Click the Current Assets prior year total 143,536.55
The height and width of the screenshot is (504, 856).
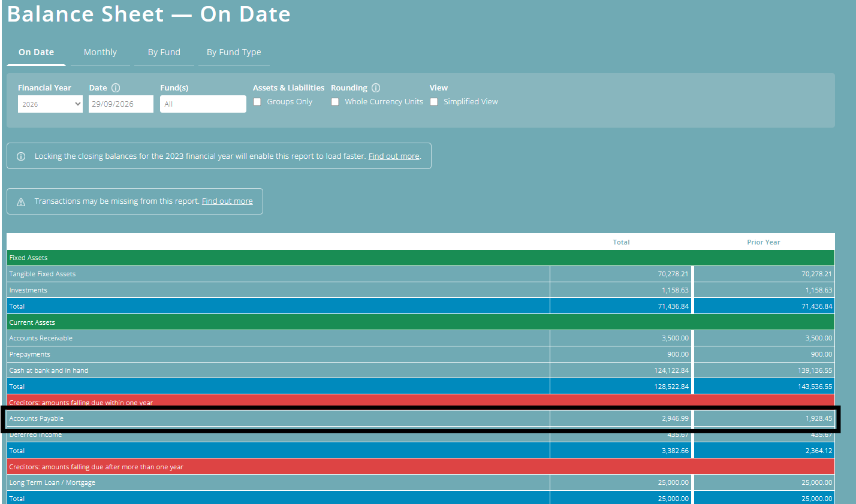coord(815,387)
